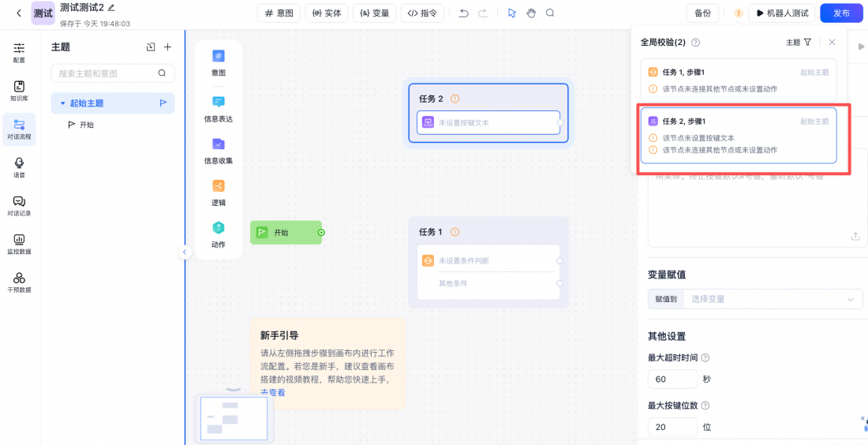Image resolution: width=868 pixels, height=445 pixels.
Task: Click the upload icon in text area
Action: [855, 237]
